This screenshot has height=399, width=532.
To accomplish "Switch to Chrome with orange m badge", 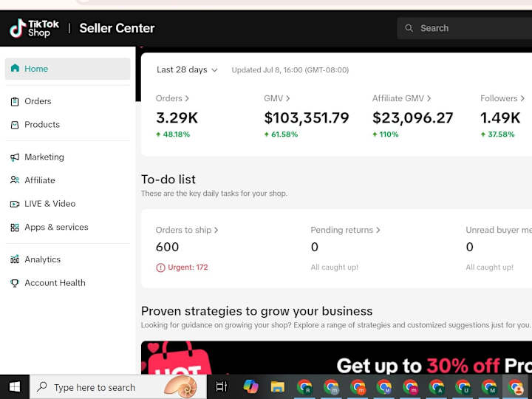I will pos(358,386).
